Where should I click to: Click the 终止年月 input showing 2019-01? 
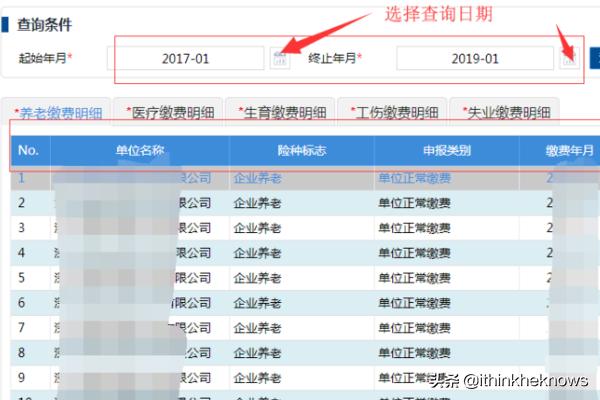point(475,58)
